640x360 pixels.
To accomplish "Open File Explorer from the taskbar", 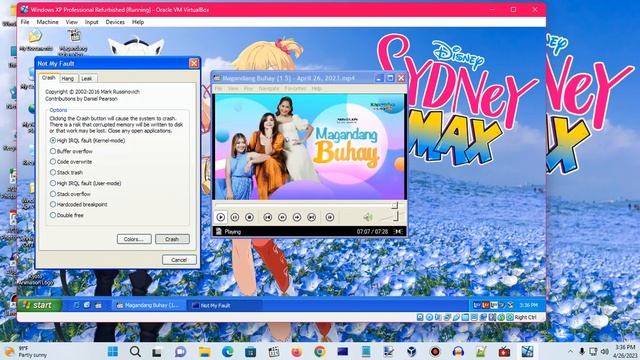I will pyautogui.click(x=204, y=351).
